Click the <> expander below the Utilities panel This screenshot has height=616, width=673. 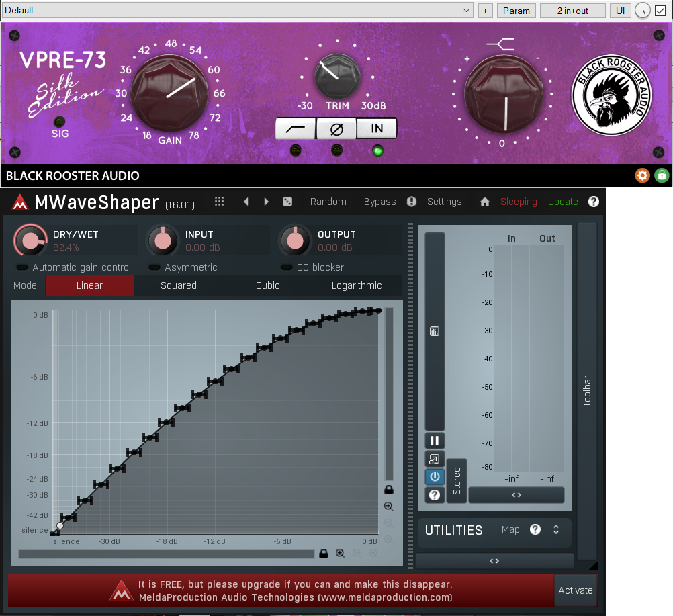coord(494,561)
